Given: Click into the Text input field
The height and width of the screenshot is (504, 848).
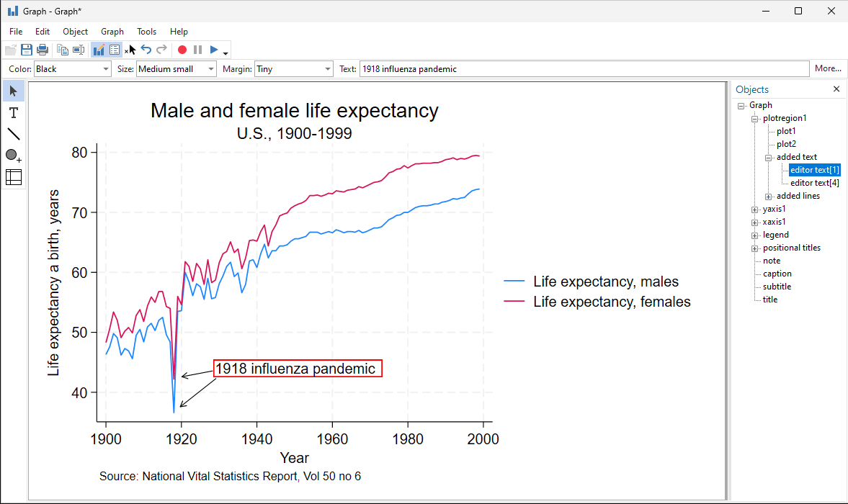Looking at the screenshot, I should (x=584, y=69).
